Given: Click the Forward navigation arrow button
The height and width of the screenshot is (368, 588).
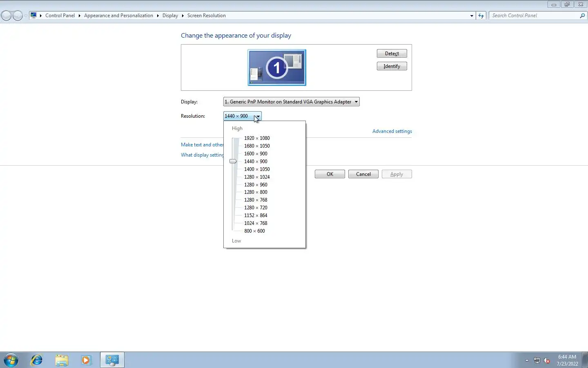Looking at the screenshot, I should coord(18,16).
